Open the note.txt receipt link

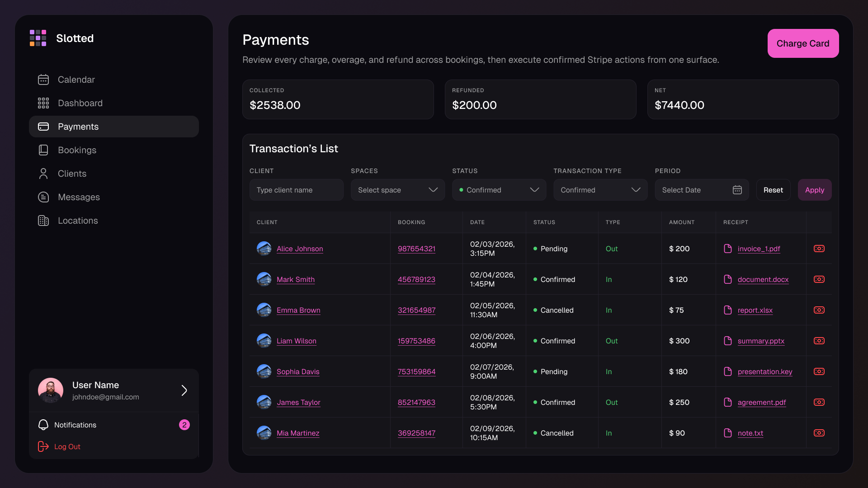pyautogui.click(x=750, y=433)
